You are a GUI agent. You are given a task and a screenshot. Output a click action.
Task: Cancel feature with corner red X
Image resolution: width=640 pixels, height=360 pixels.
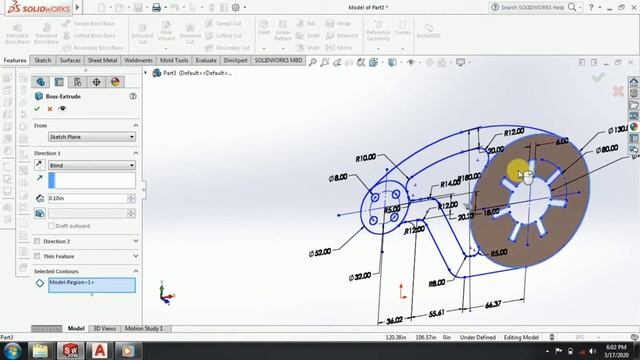click(618, 91)
